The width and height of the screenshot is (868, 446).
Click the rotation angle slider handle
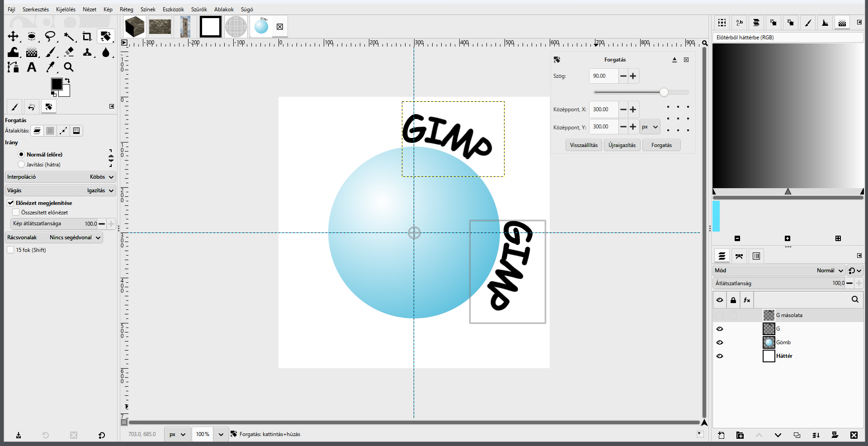pyautogui.click(x=664, y=92)
